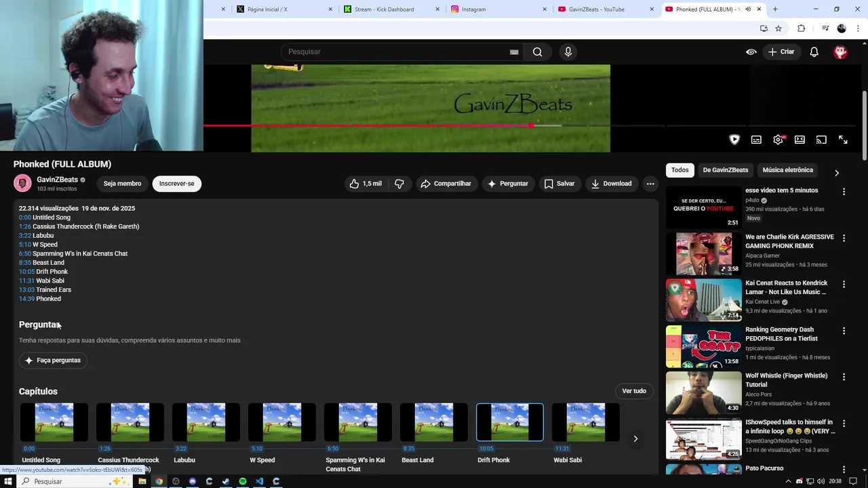The image size is (868, 488).
Task: Select the Todos filter chip
Action: [679, 170]
